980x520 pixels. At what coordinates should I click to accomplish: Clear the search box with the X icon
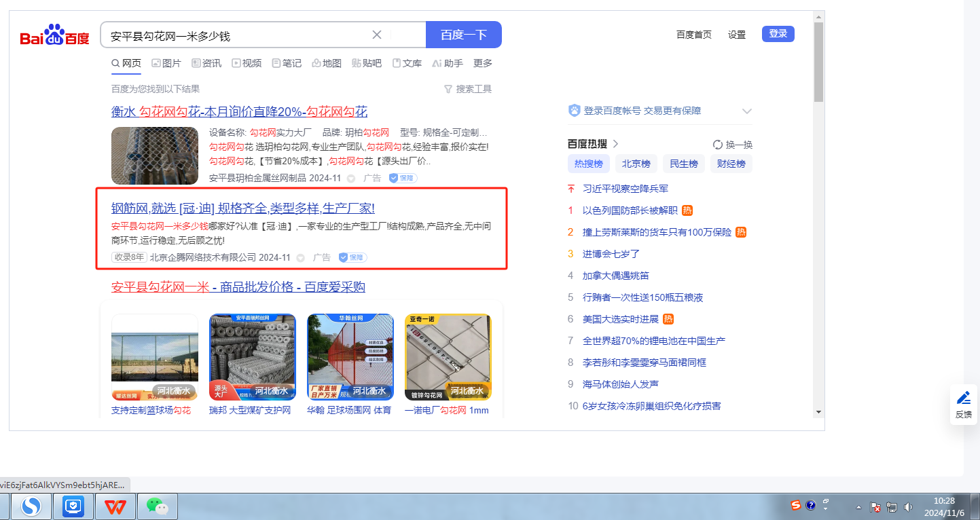pos(377,35)
